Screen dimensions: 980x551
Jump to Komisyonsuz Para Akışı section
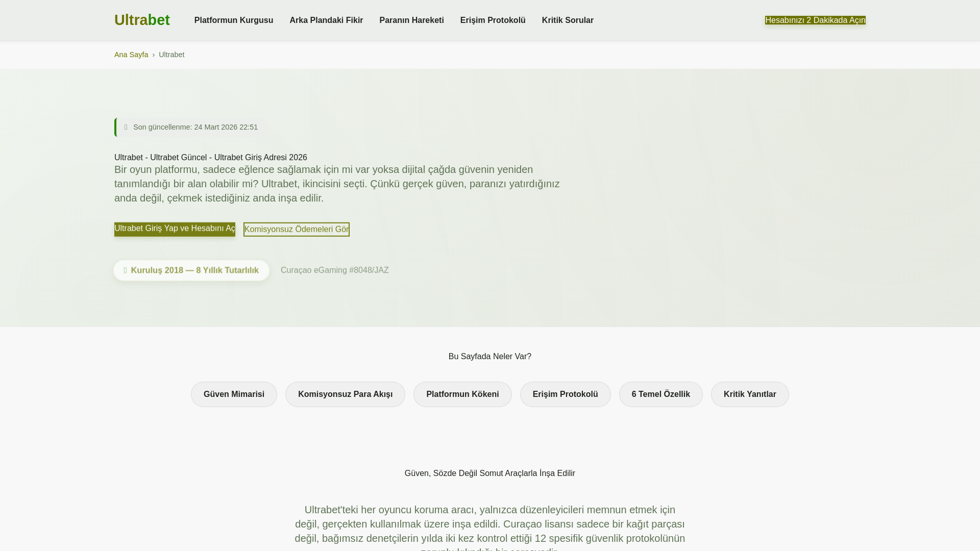click(x=345, y=394)
